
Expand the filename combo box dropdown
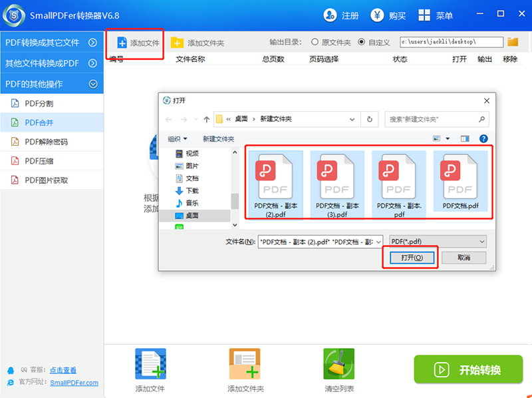pyautogui.click(x=378, y=242)
